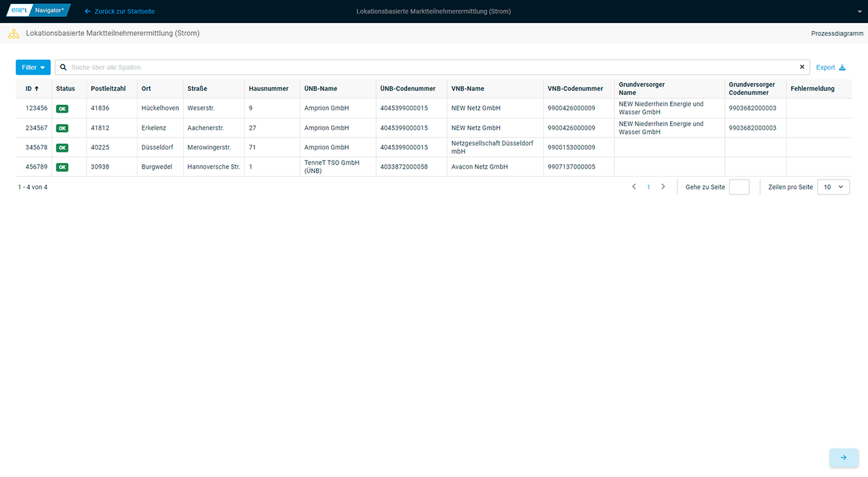The width and height of the screenshot is (868, 477).
Task: Click the Gehe zu Seite input box
Action: click(x=738, y=187)
